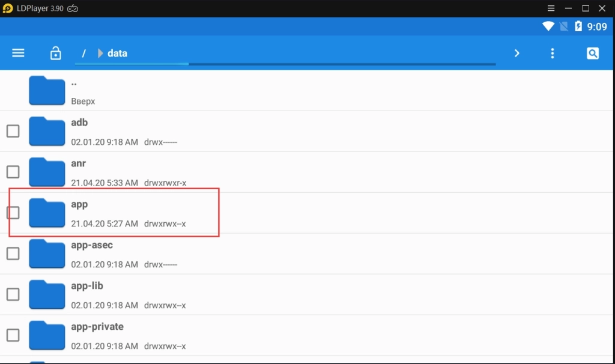Image resolution: width=615 pixels, height=364 pixels.
Task: Expand more path with the right chevron
Action: click(517, 53)
